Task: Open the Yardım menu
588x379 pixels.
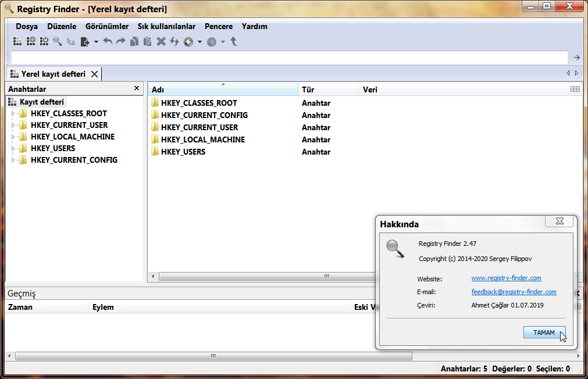Action: pos(254,26)
